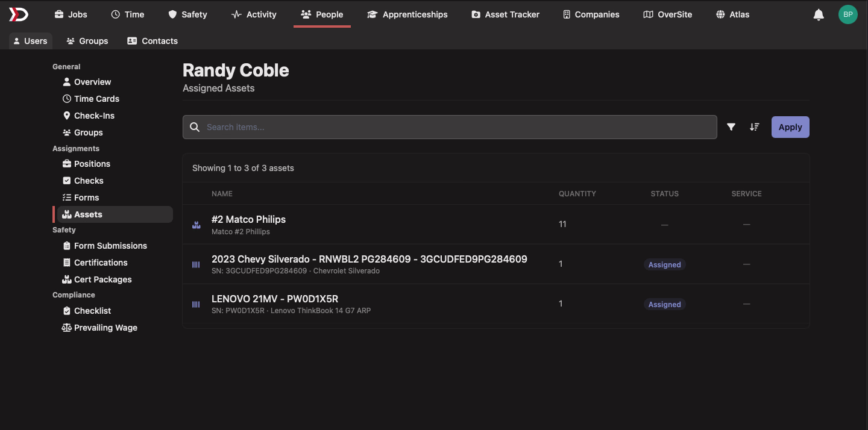Switch to the Contacts sub-tab

click(x=153, y=41)
